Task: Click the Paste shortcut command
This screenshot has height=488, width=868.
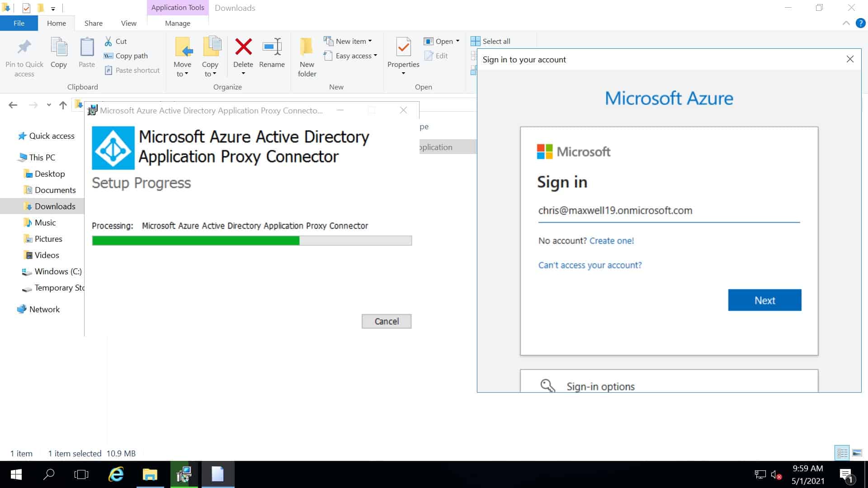Action: (x=132, y=70)
